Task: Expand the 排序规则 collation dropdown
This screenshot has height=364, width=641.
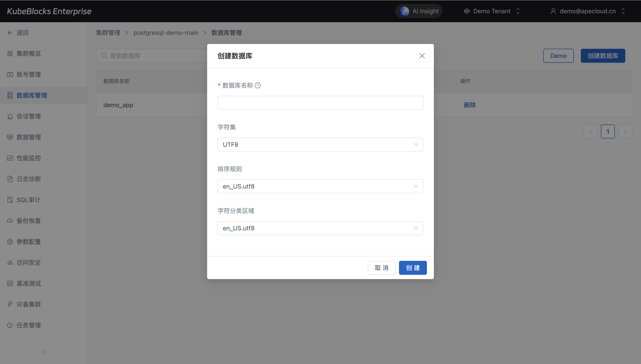Action: 320,186
